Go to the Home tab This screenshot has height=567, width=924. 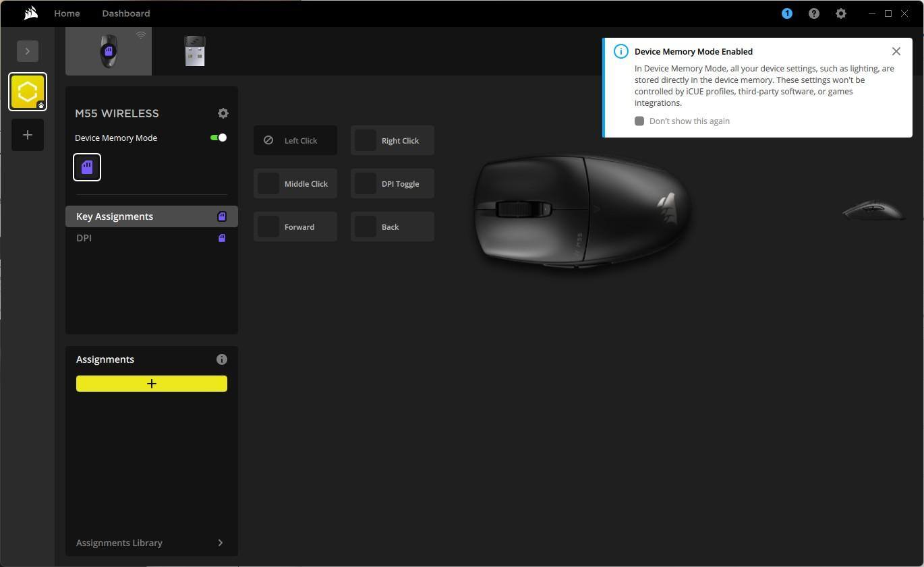point(67,13)
